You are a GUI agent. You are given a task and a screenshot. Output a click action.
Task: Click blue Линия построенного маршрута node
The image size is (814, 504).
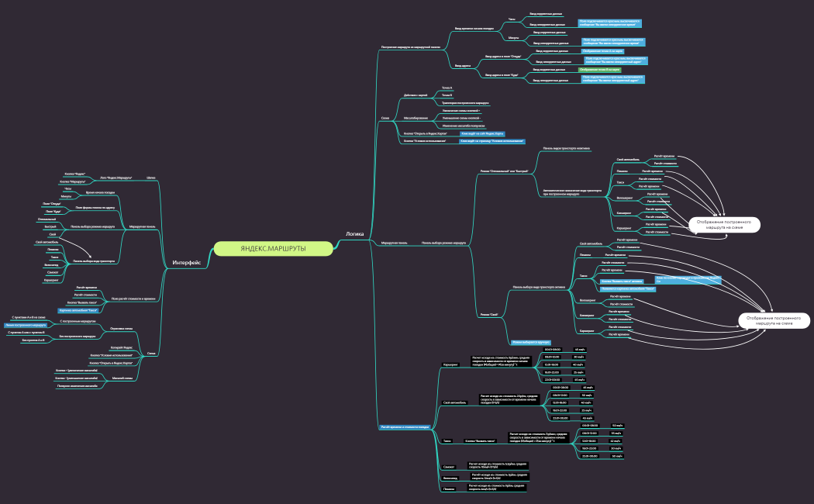26,325
